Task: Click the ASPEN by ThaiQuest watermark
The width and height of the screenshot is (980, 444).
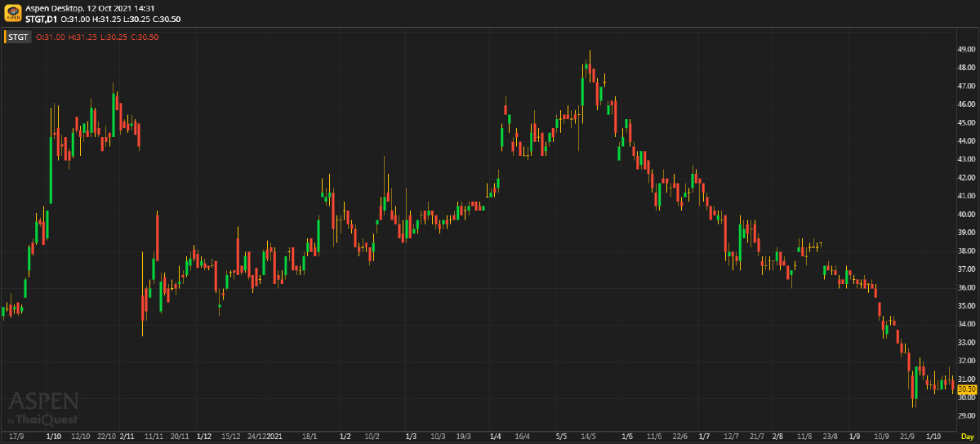Action: (x=43, y=408)
